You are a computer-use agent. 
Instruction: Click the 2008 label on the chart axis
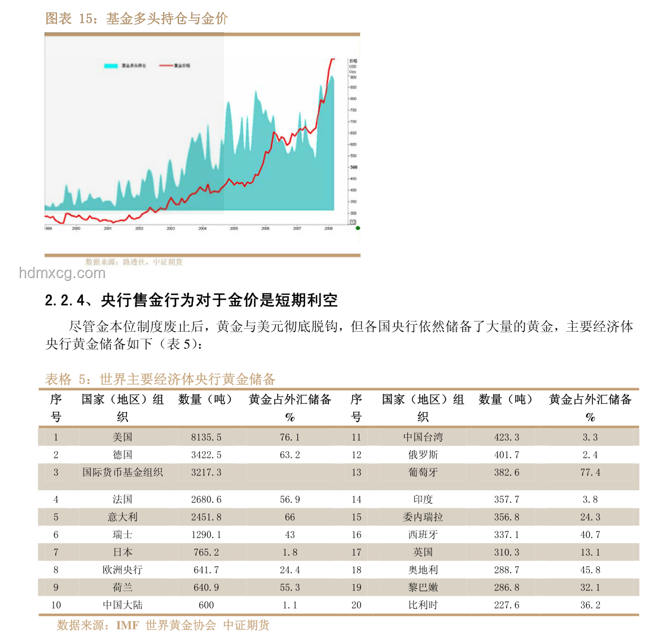pyautogui.click(x=328, y=228)
